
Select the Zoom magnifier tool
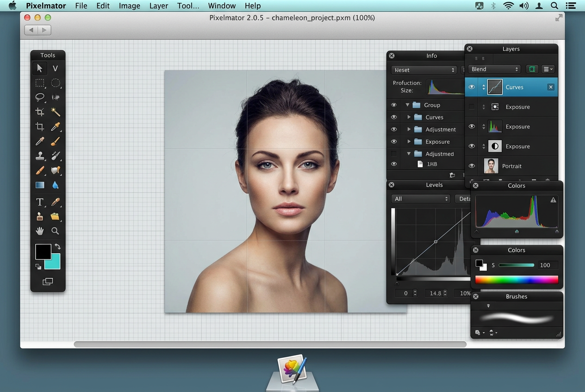(56, 231)
